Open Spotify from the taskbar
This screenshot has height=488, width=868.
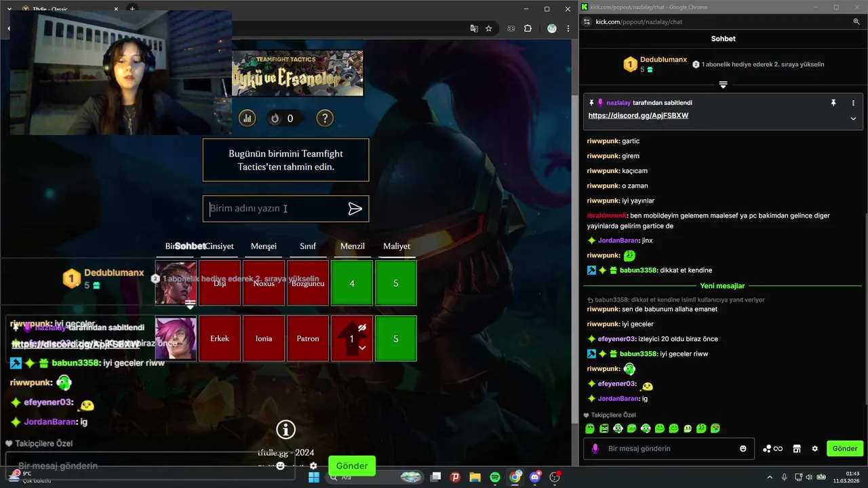[x=495, y=477]
